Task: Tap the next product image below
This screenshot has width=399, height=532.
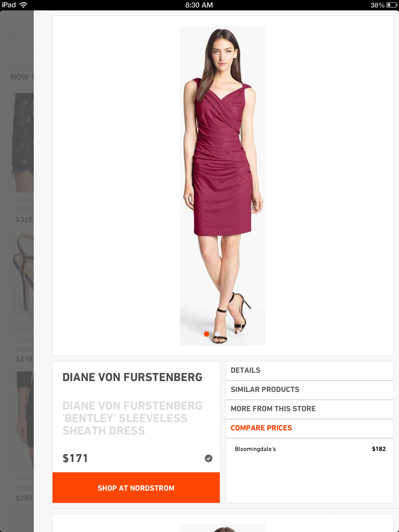Action: 223,528
